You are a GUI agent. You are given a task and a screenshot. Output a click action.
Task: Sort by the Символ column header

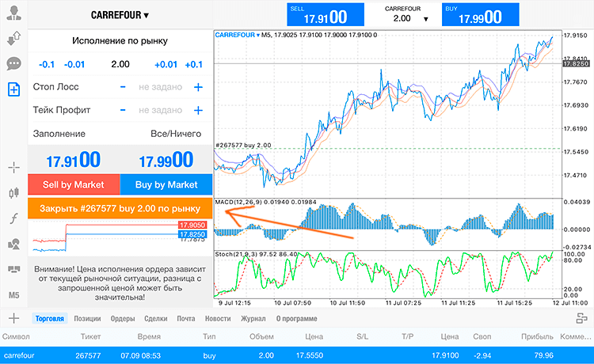coord(16,336)
